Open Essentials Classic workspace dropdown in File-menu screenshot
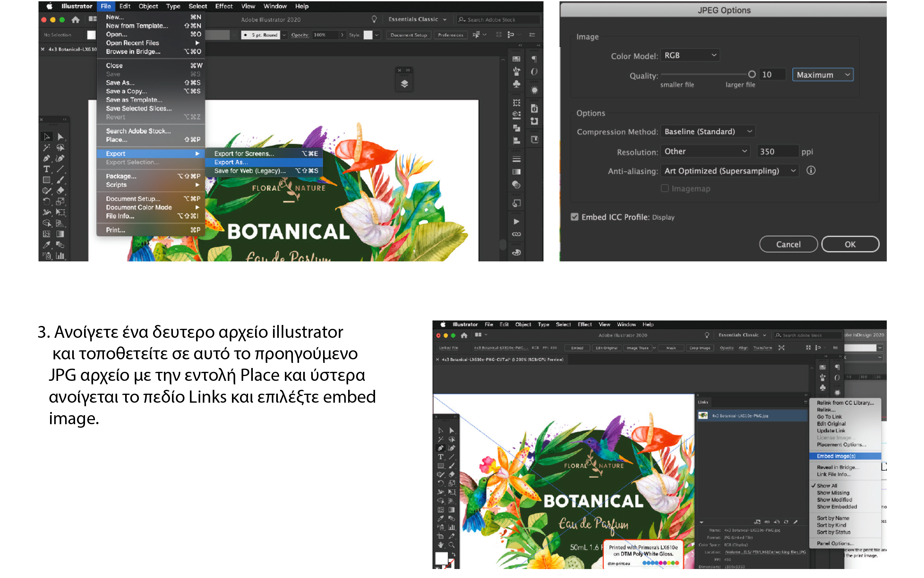The height and width of the screenshot is (578, 924). pyautogui.click(x=417, y=19)
